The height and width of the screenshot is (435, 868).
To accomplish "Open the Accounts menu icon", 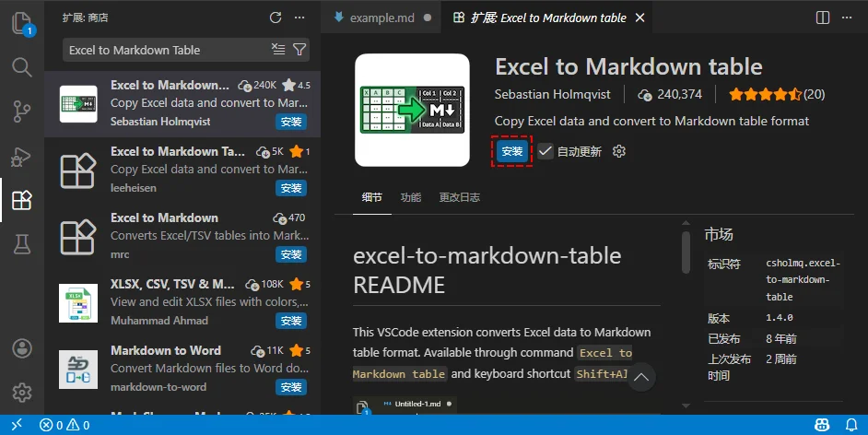I will (x=22, y=348).
